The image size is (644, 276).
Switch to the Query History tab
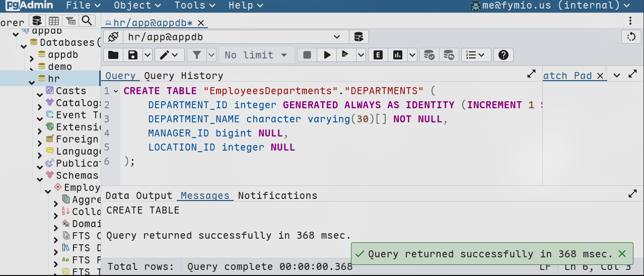coord(183,76)
